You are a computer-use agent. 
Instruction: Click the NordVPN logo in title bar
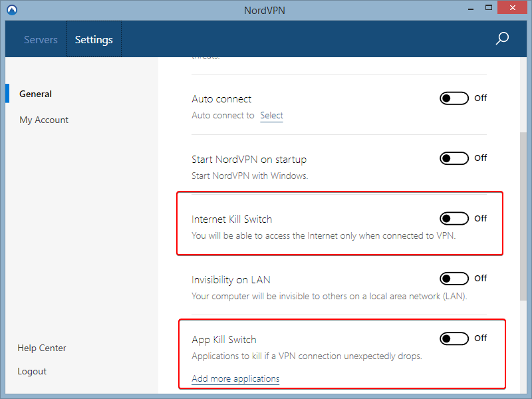click(12, 10)
